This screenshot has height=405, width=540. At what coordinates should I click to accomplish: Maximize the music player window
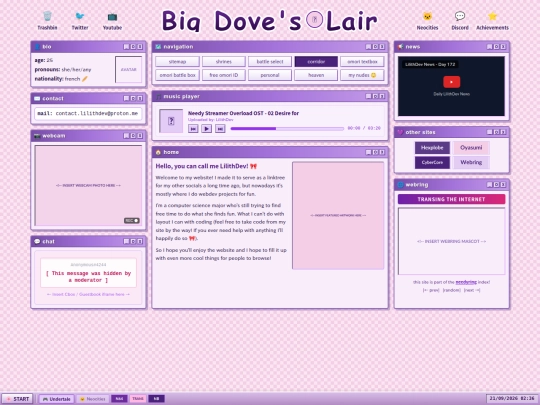(375, 96)
